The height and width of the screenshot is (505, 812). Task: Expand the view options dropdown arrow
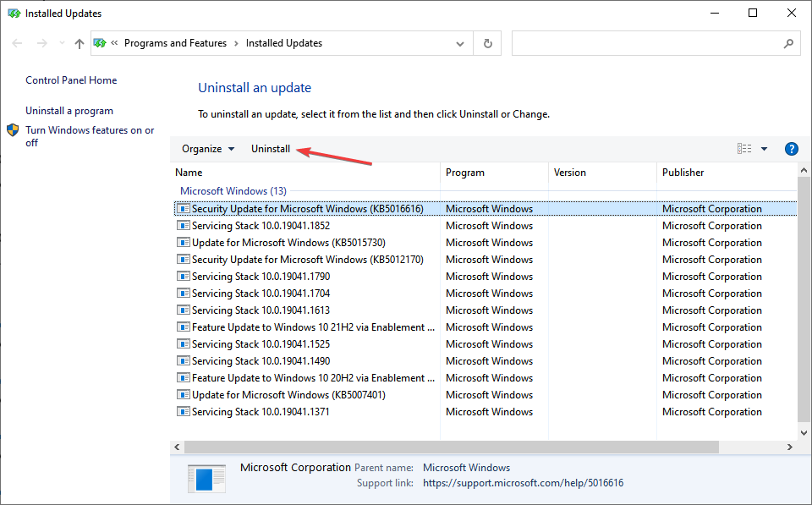764,149
